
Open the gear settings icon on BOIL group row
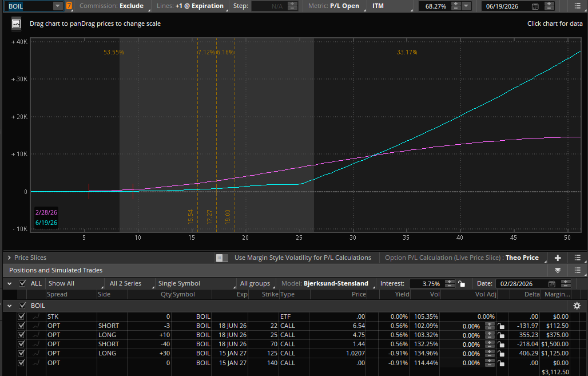[x=577, y=306]
